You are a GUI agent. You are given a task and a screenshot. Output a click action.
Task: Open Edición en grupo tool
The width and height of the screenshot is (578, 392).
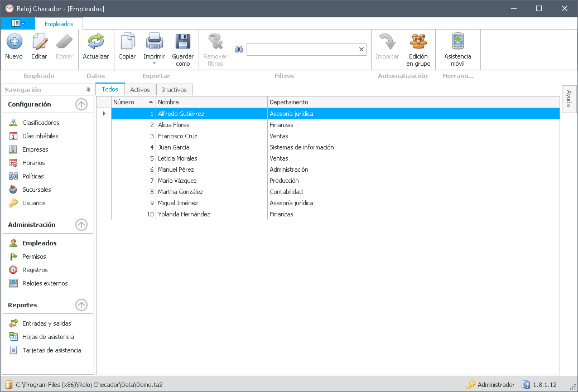click(x=418, y=42)
